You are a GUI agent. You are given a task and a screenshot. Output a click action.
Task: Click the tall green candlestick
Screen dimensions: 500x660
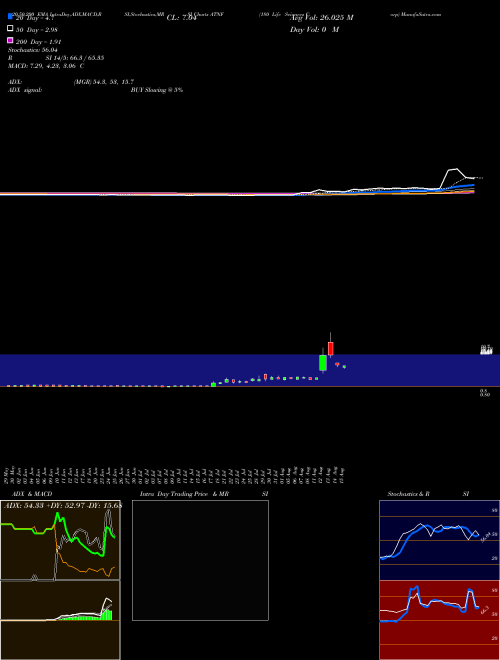[323, 363]
